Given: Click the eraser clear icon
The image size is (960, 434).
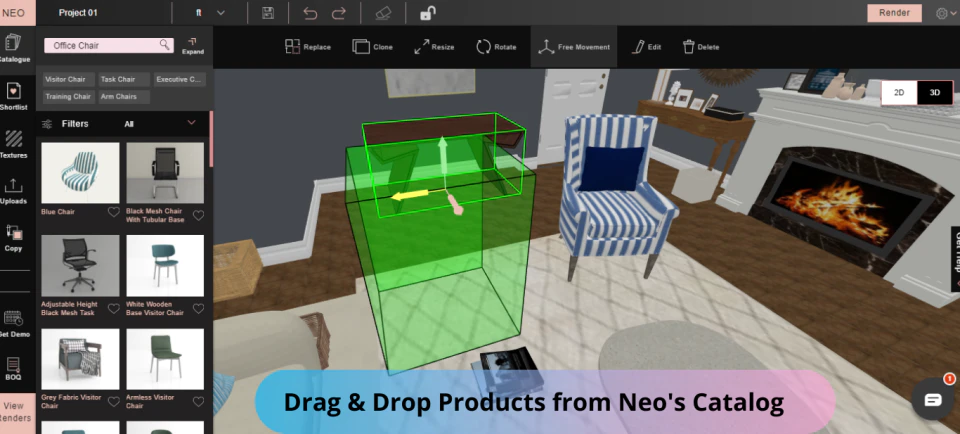Looking at the screenshot, I should (383, 13).
